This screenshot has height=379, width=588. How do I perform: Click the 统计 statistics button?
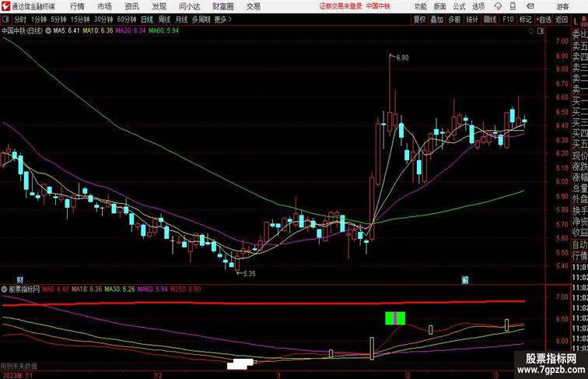pyautogui.click(x=472, y=19)
